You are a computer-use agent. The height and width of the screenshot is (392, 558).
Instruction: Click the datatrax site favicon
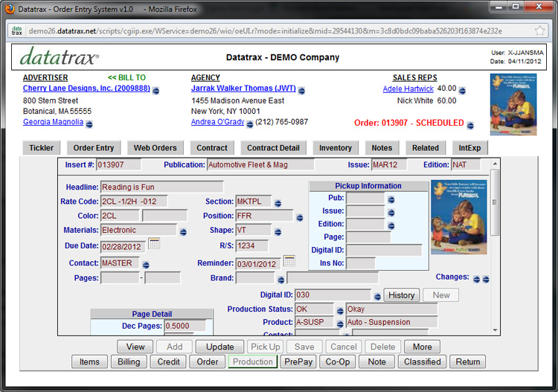[x=16, y=30]
